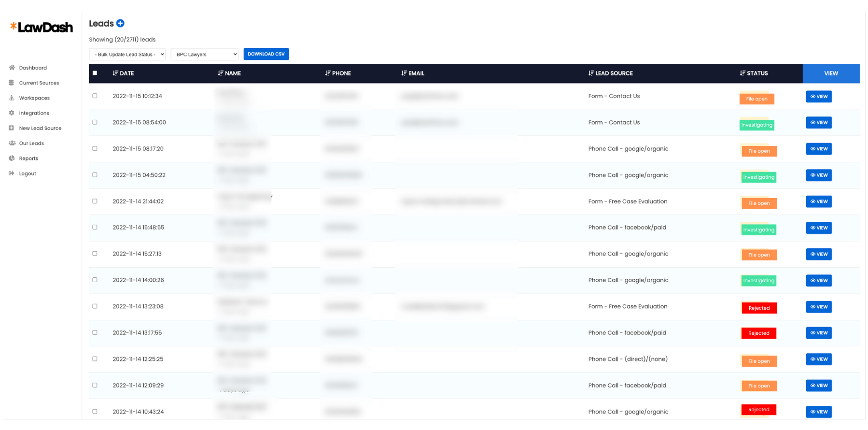View the lead dated 2022-11-15 10:12:34
Viewport: 868px width, 430px height.
tap(819, 97)
